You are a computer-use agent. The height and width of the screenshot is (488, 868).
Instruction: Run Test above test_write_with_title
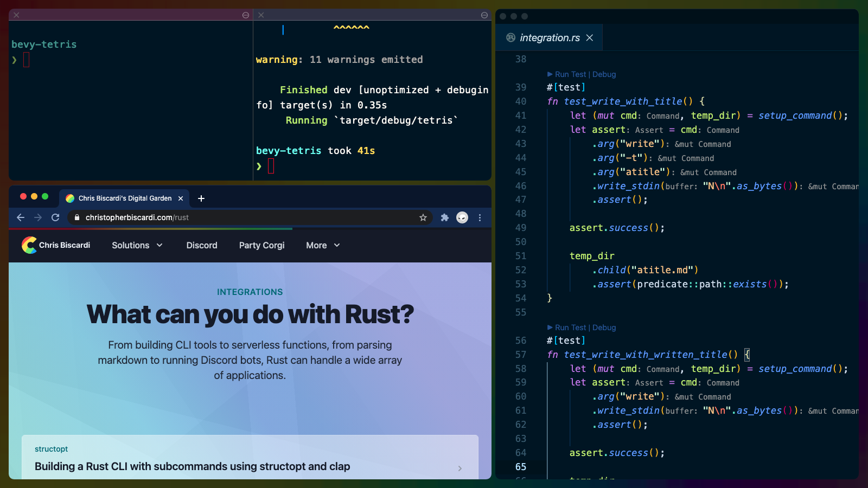tap(566, 74)
